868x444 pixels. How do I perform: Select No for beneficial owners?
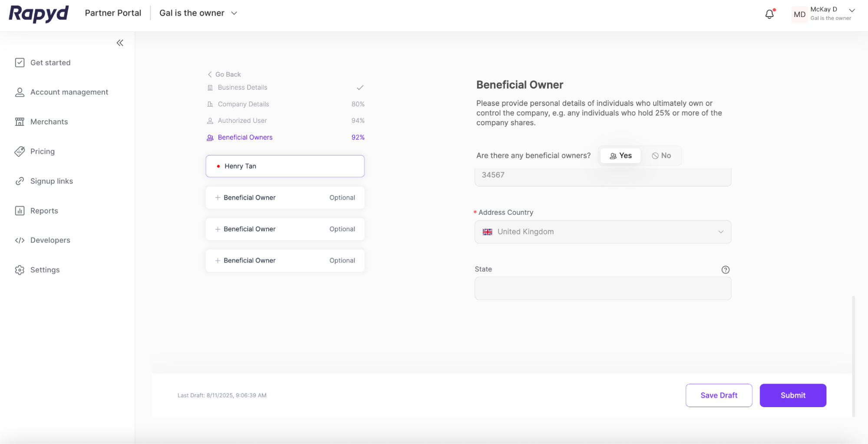pyautogui.click(x=661, y=156)
